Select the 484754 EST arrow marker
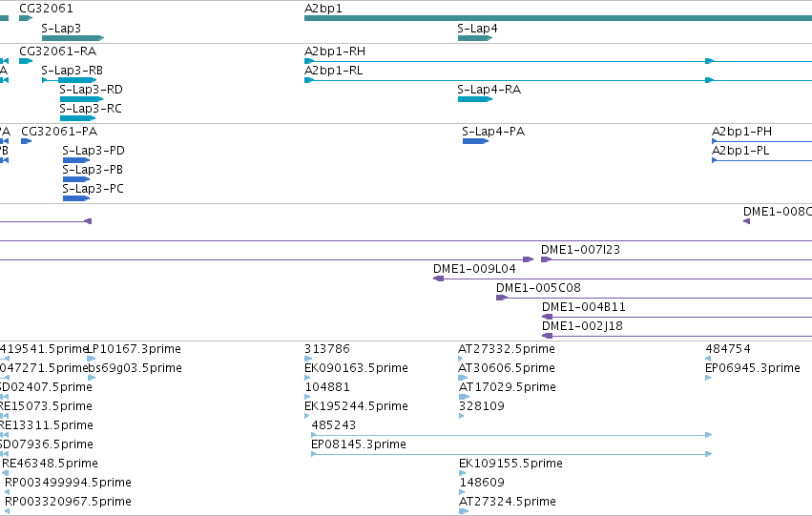This screenshot has width=812, height=516. (x=708, y=358)
